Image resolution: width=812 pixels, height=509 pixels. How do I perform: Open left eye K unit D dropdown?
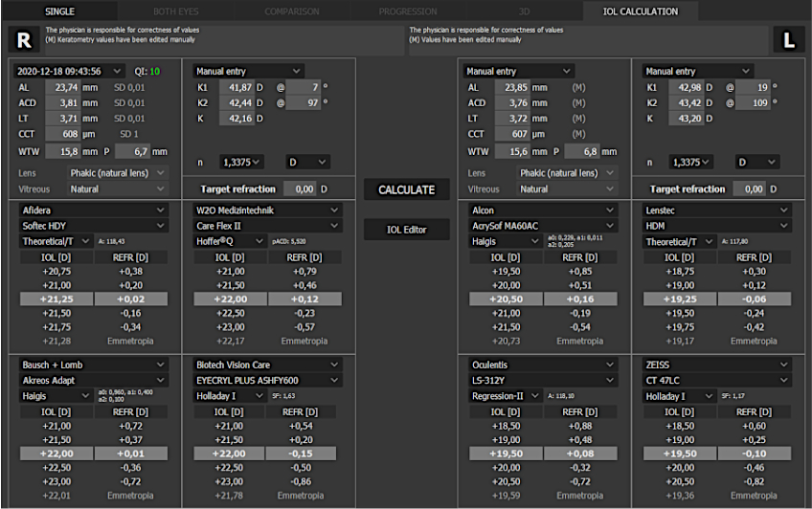tap(757, 163)
